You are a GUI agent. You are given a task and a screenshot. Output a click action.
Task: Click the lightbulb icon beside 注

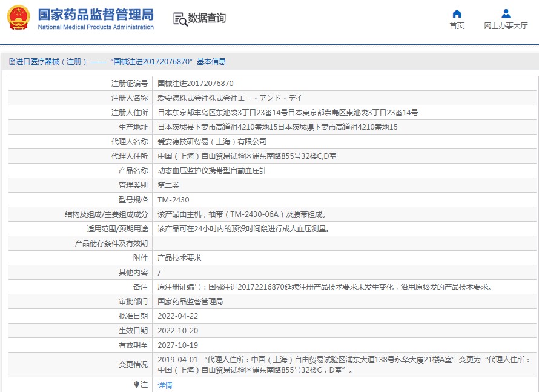(136, 384)
